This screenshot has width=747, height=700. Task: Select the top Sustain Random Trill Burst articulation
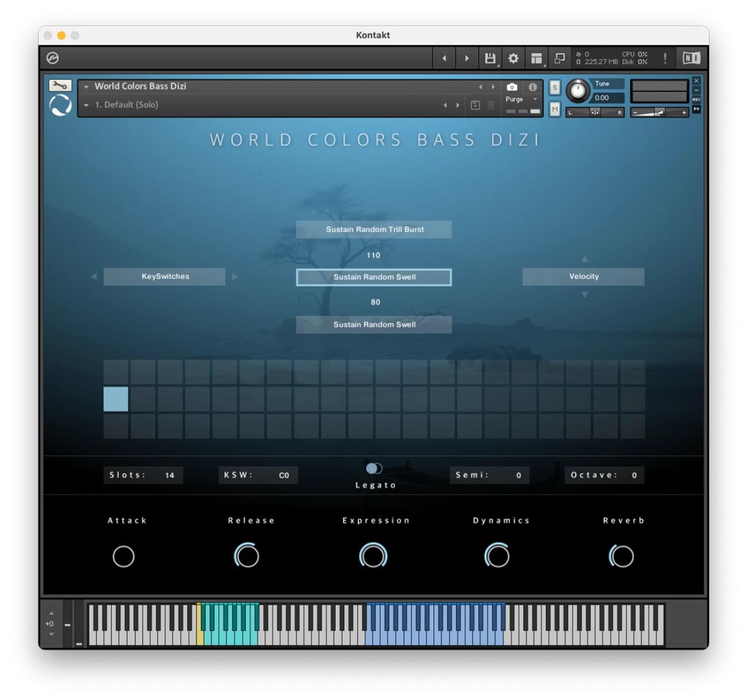point(374,230)
